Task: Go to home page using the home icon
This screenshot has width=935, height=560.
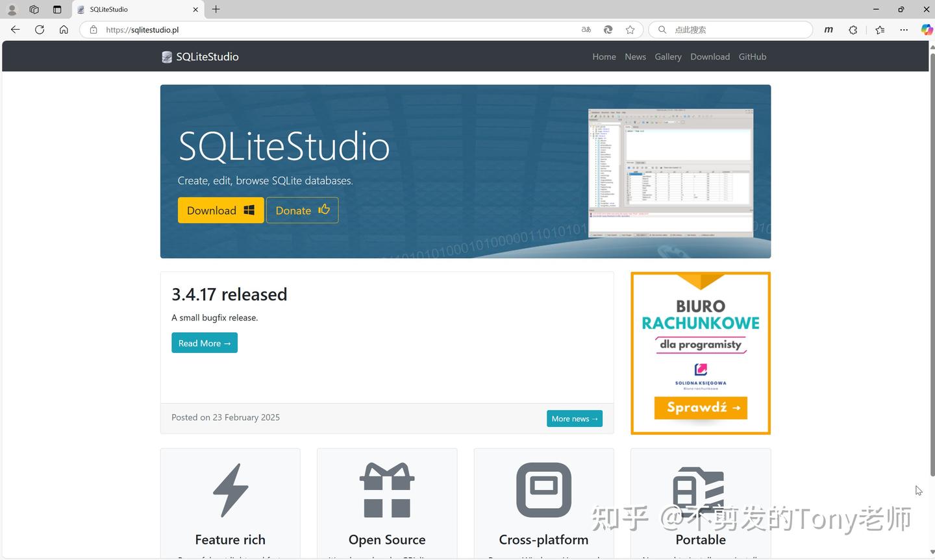Action: (63, 29)
